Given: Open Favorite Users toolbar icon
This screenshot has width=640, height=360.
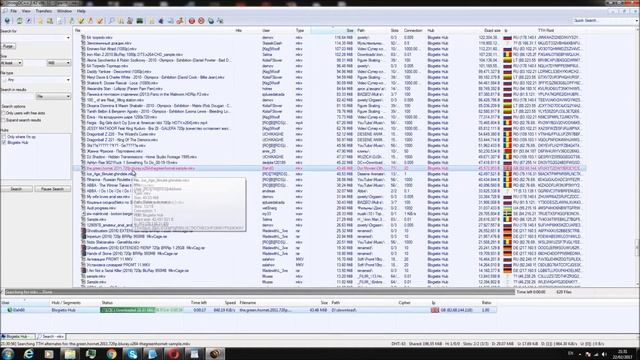Looking at the screenshot, I should 50,20.
